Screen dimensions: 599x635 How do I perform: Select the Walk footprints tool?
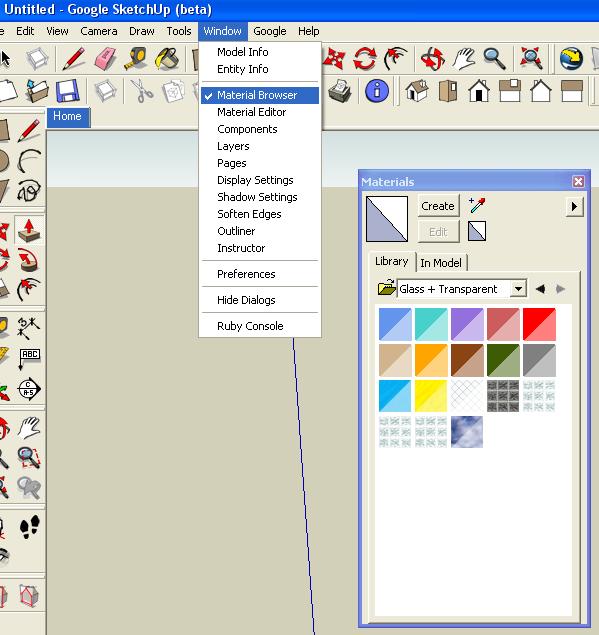pyautogui.click(x=30, y=526)
